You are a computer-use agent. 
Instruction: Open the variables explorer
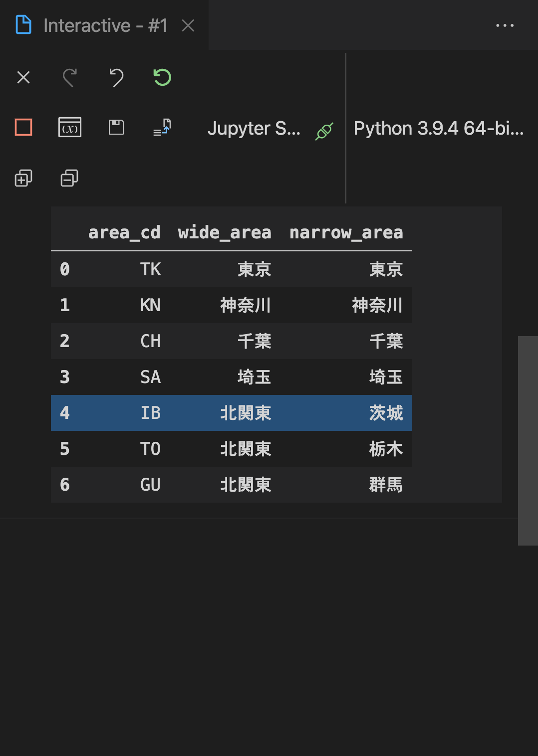[x=69, y=128]
